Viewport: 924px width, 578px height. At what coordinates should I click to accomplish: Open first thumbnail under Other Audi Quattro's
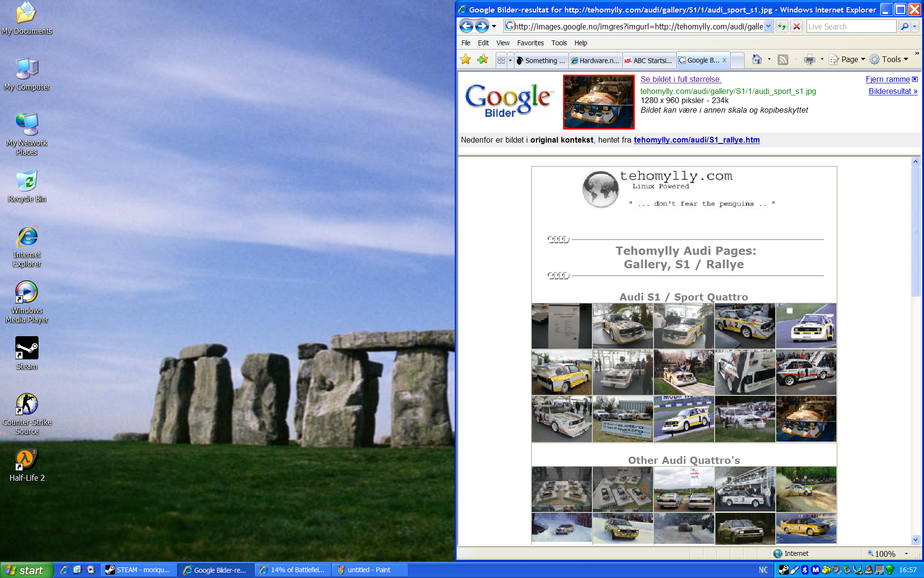tap(562, 489)
